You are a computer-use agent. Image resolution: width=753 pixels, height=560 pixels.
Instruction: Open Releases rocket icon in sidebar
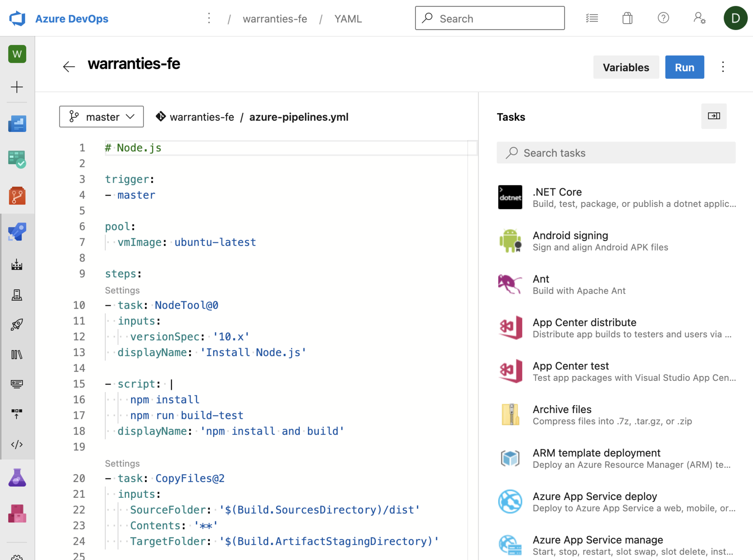pyautogui.click(x=17, y=324)
